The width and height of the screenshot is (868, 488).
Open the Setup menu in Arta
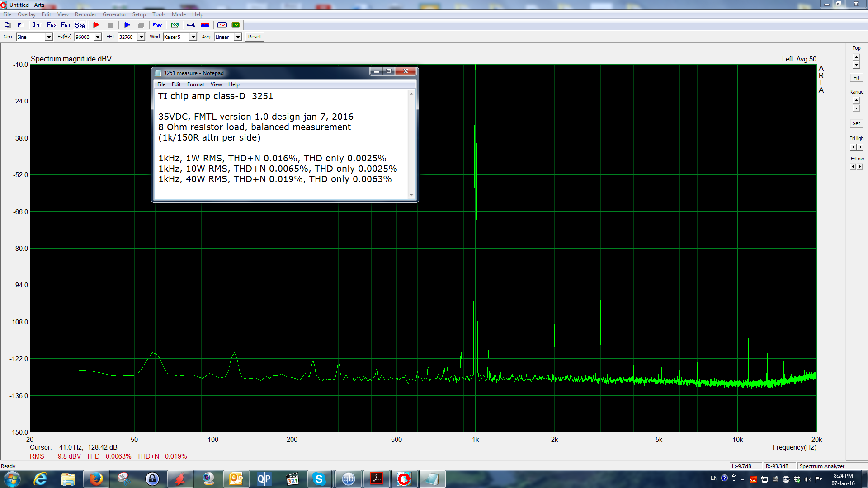(x=139, y=14)
